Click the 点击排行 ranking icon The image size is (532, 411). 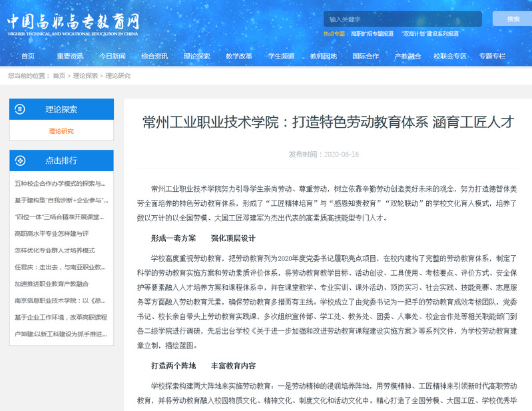(x=20, y=161)
